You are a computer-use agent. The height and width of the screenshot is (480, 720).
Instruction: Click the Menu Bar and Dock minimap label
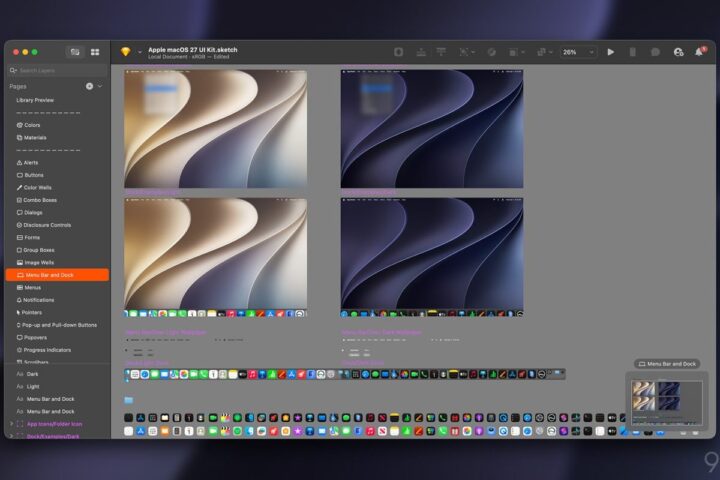667,364
